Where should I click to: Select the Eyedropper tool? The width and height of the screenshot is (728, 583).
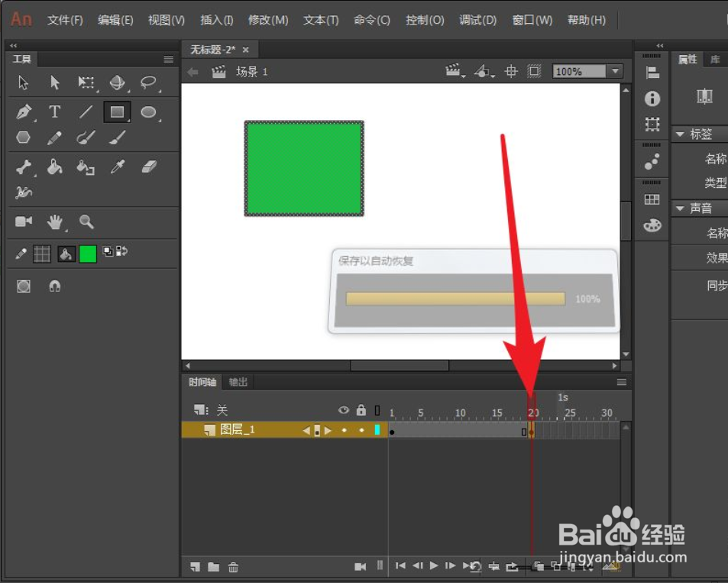point(118,167)
